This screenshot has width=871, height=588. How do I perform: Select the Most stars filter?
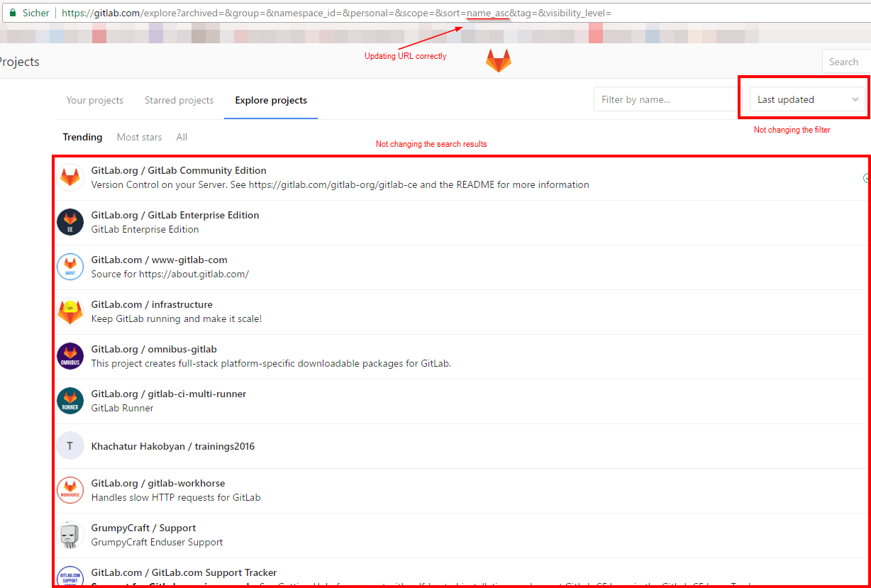click(x=139, y=137)
